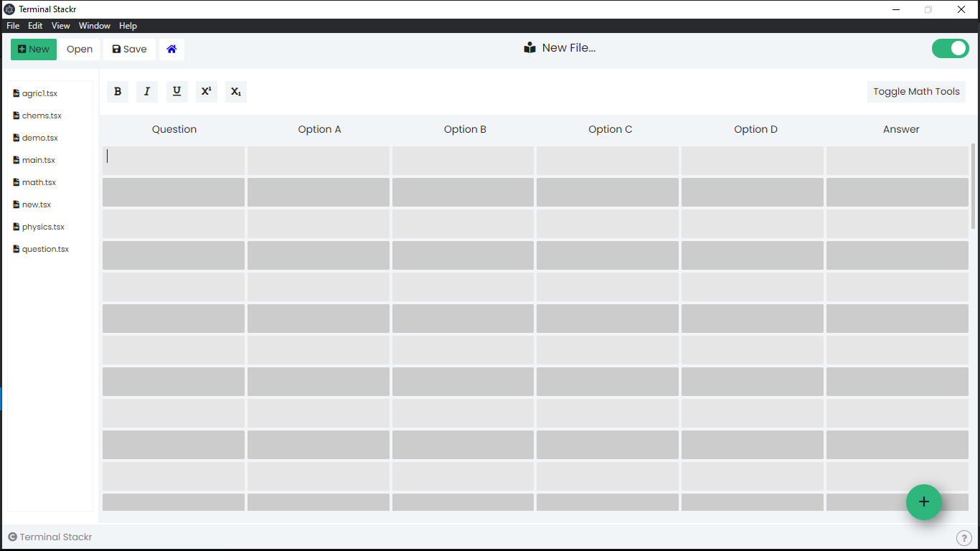Viewport: 980px width, 551px height.
Task: Click the agric1.tsx file icon
Action: tap(17, 93)
